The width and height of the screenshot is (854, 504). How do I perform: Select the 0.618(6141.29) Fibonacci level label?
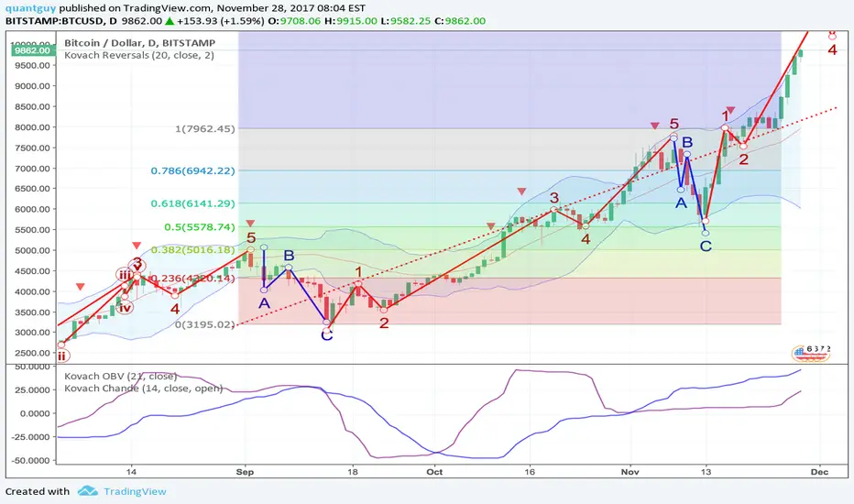pyautogui.click(x=192, y=203)
